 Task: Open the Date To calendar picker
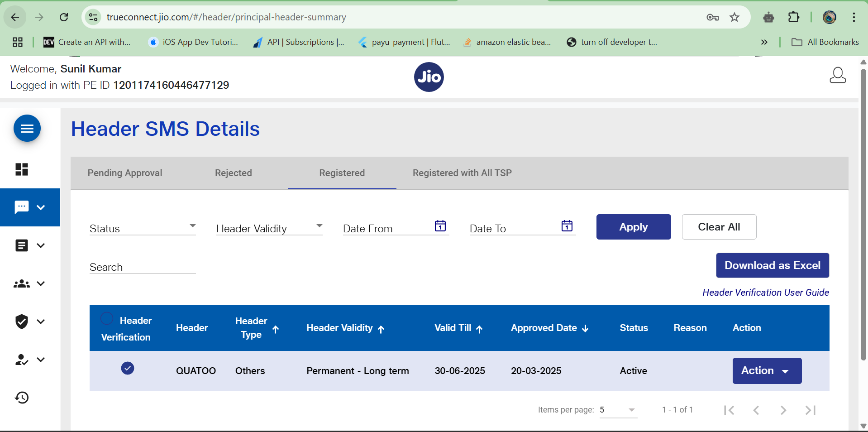[x=567, y=226]
